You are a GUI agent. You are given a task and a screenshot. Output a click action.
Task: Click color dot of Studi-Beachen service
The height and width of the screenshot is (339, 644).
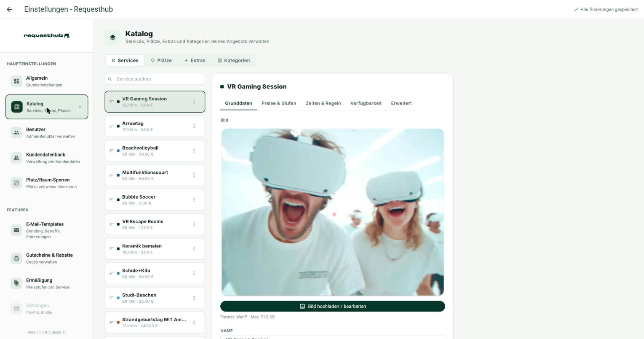[x=118, y=298]
